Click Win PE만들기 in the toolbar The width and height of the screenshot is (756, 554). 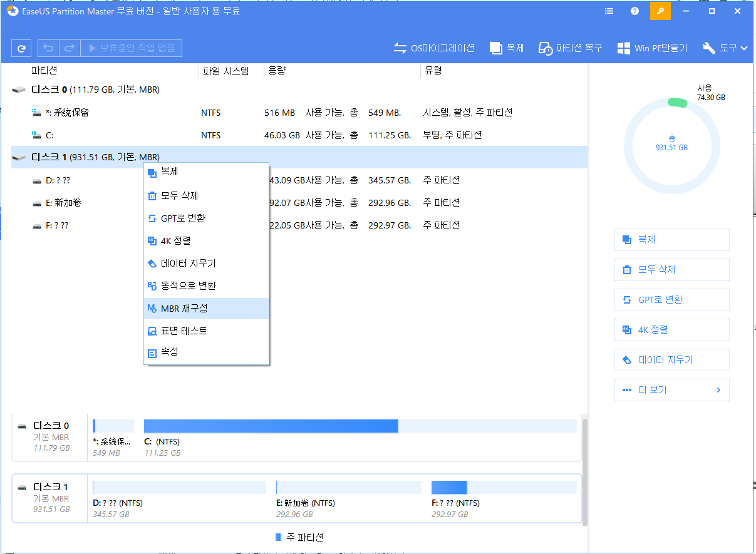click(x=652, y=48)
